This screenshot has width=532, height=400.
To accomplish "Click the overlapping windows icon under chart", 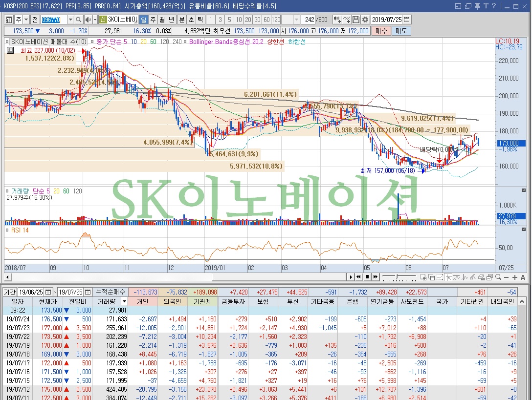I will click(432, 277).
